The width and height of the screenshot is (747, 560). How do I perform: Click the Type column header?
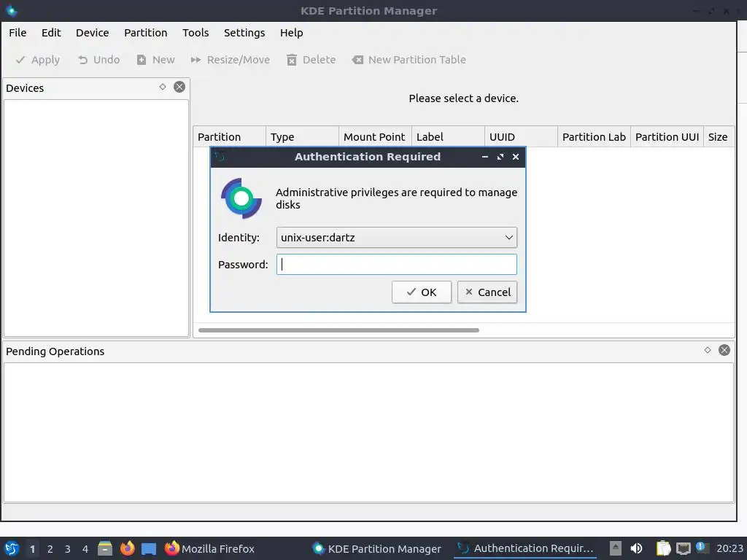click(302, 136)
